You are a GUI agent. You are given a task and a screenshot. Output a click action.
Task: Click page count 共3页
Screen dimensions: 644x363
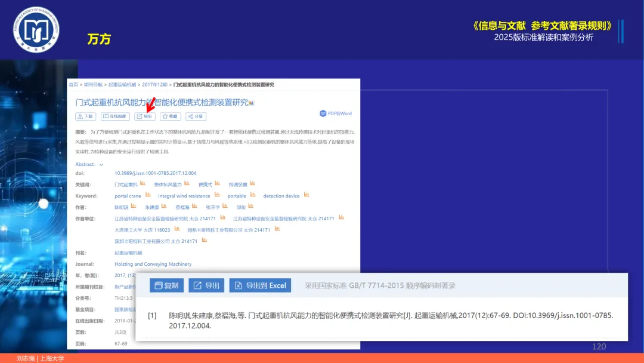click(120, 332)
